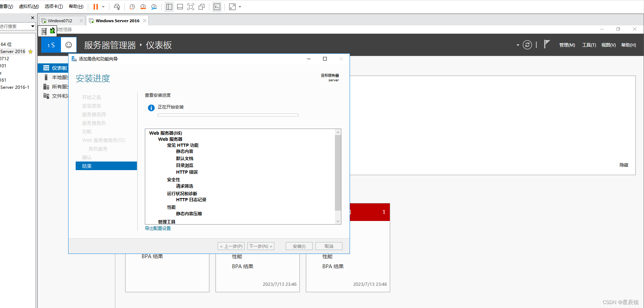Enter full screen mode icon
Image resolution: width=644 pixels, height=308 pixels.
click(191, 7)
